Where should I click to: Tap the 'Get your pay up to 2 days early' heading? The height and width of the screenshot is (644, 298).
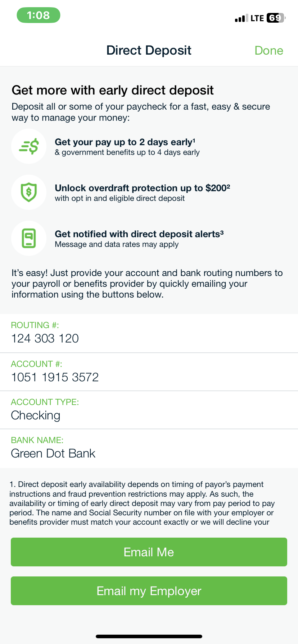coord(125,142)
